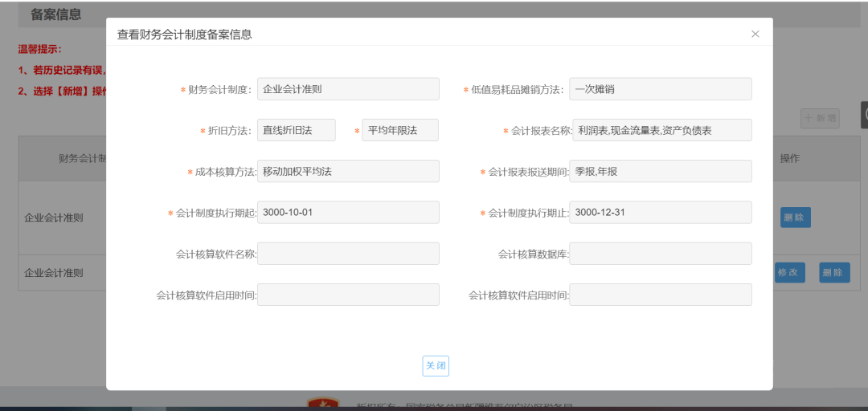Click the empty 会计核算数据库 field
The width and height of the screenshot is (868, 411).
660,254
